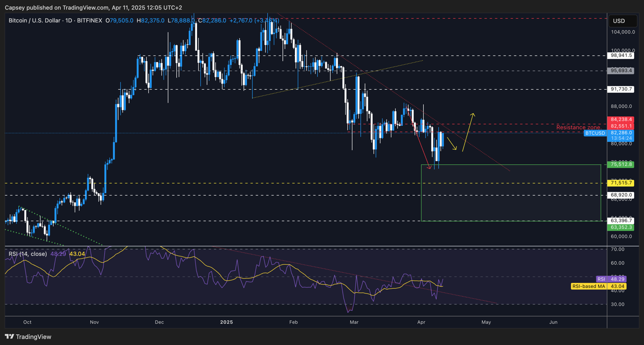Open the USD currency selector
The width and height of the screenshot is (644, 345).
click(623, 21)
